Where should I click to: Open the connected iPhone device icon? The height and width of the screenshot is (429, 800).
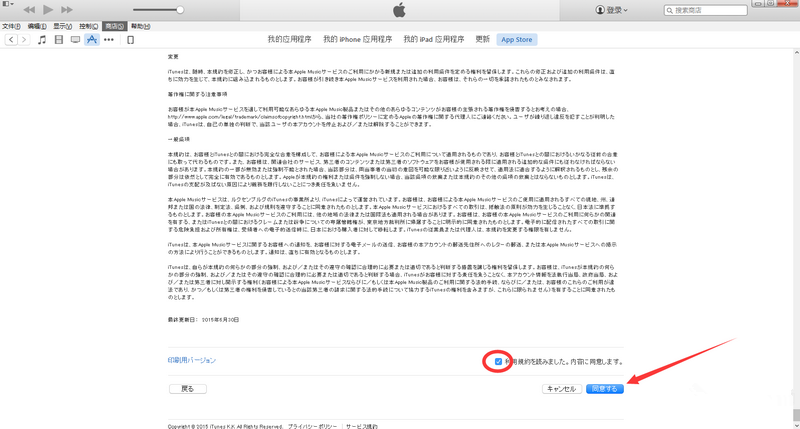131,40
